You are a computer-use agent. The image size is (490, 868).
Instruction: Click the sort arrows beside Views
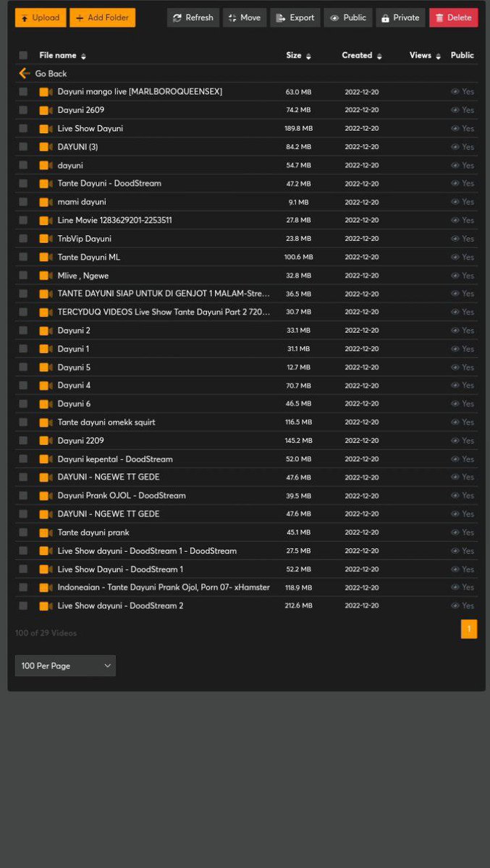[438, 56]
